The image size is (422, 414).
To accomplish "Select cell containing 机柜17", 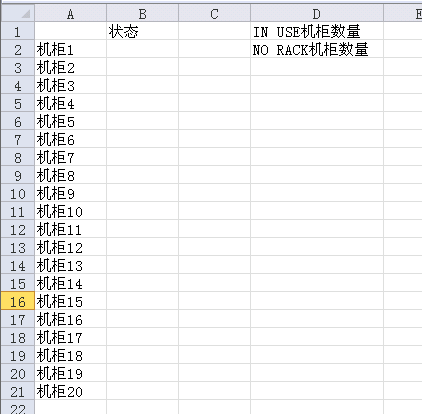I will [70, 337].
